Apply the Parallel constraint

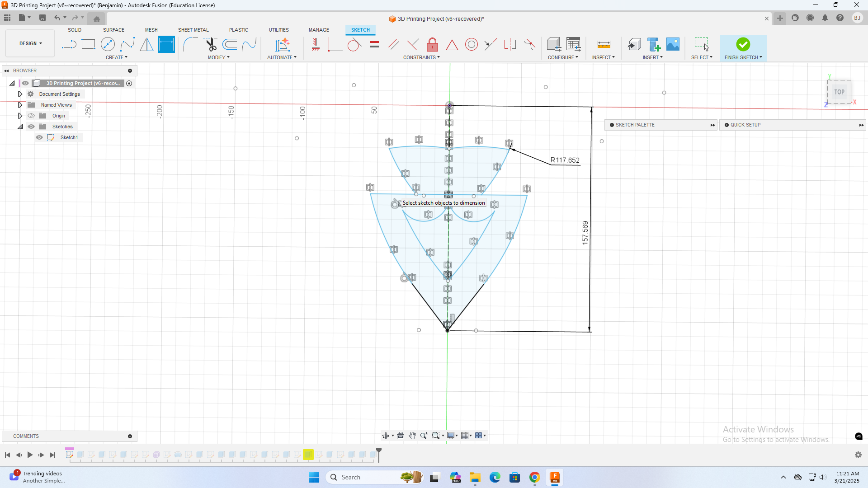[394, 44]
